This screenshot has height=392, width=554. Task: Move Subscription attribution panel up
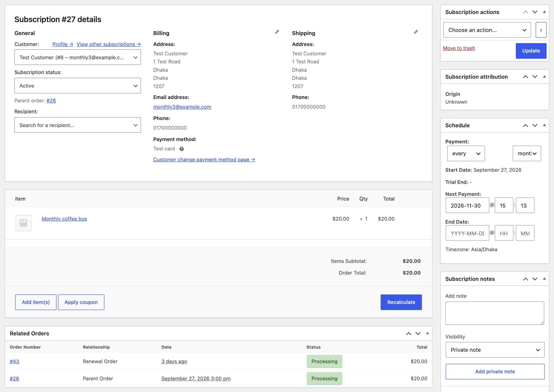(525, 77)
